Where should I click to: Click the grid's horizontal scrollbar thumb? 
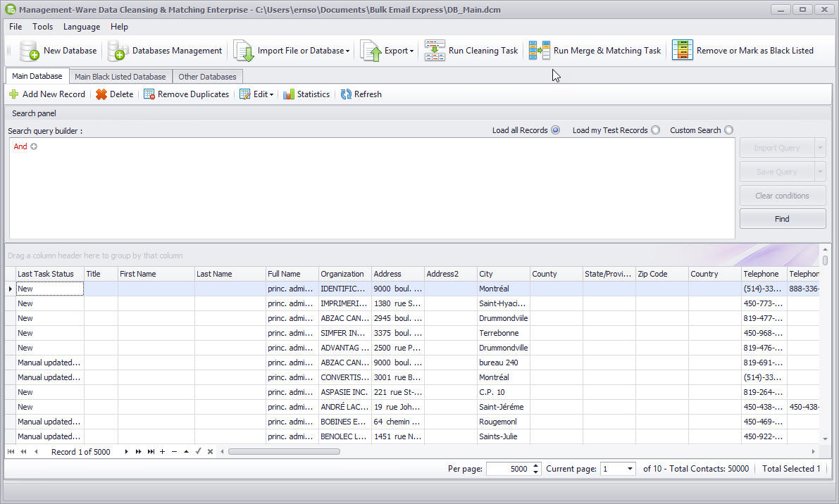[284, 452]
